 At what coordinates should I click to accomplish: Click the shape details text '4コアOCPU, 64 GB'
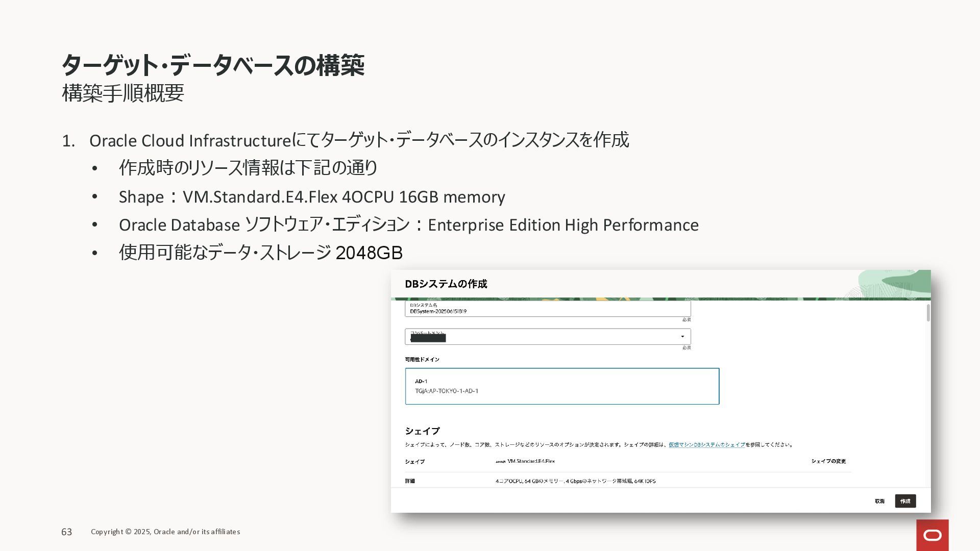click(x=575, y=481)
